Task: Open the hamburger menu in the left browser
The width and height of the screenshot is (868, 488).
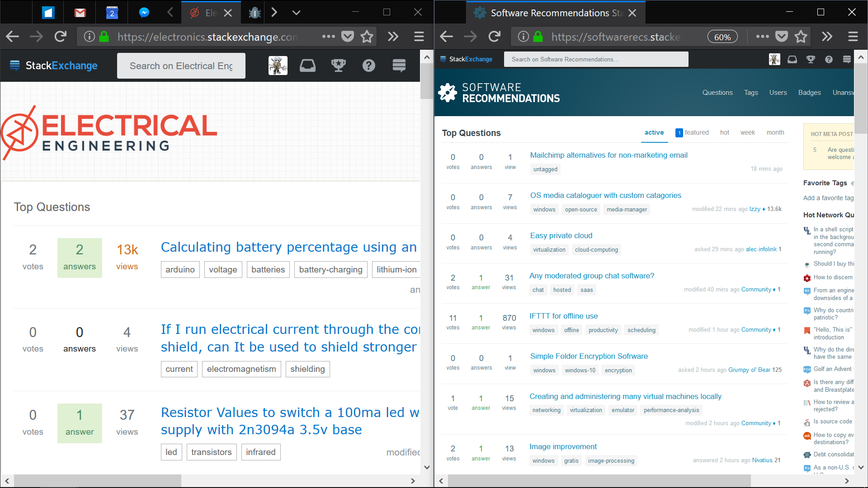Action: (419, 37)
